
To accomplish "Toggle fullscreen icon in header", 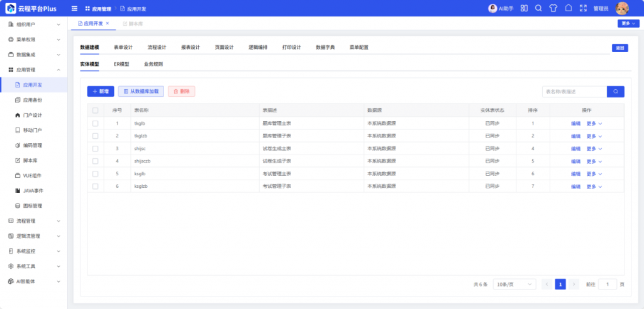I will pyautogui.click(x=583, y=8).
